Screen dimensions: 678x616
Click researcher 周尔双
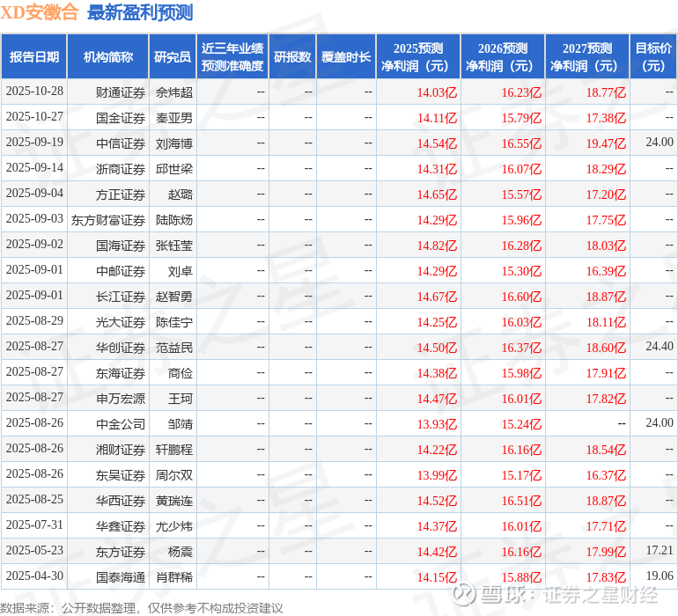coord(174,474)
